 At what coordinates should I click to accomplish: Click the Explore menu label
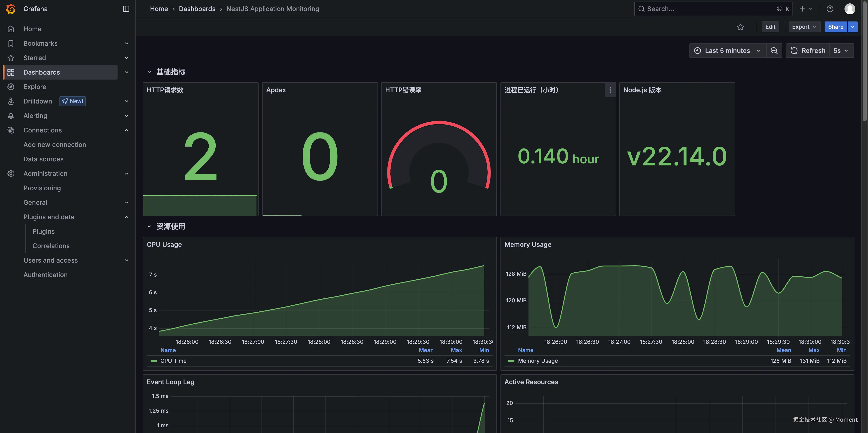click(35, 87)
